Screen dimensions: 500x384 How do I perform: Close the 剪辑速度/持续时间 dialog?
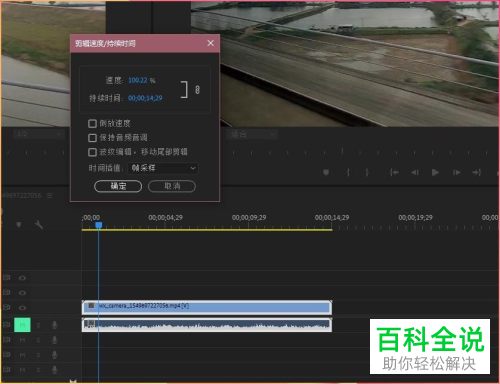point(210,43)
